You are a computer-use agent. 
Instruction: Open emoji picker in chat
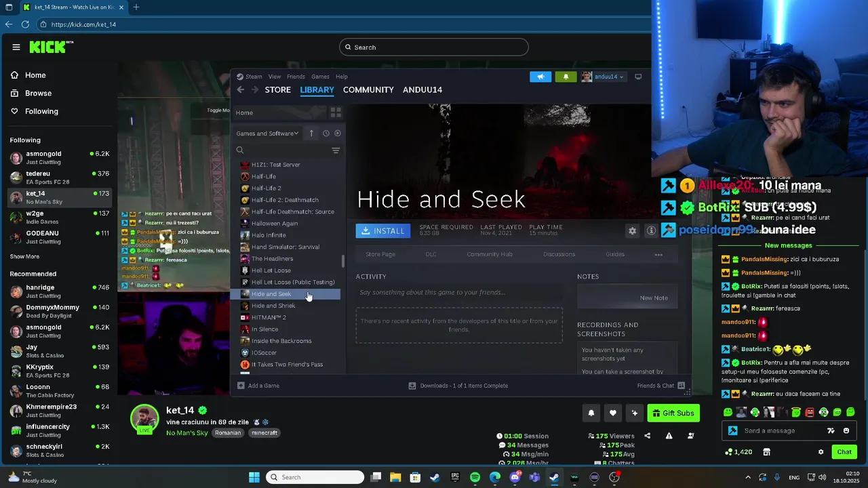[846, 430]
